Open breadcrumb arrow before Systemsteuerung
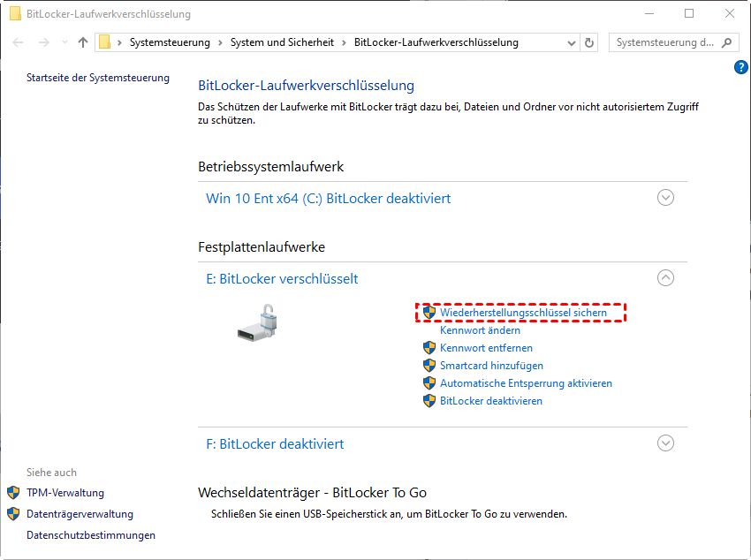This screenshot has width=751, height=560. tap(119, 42)
